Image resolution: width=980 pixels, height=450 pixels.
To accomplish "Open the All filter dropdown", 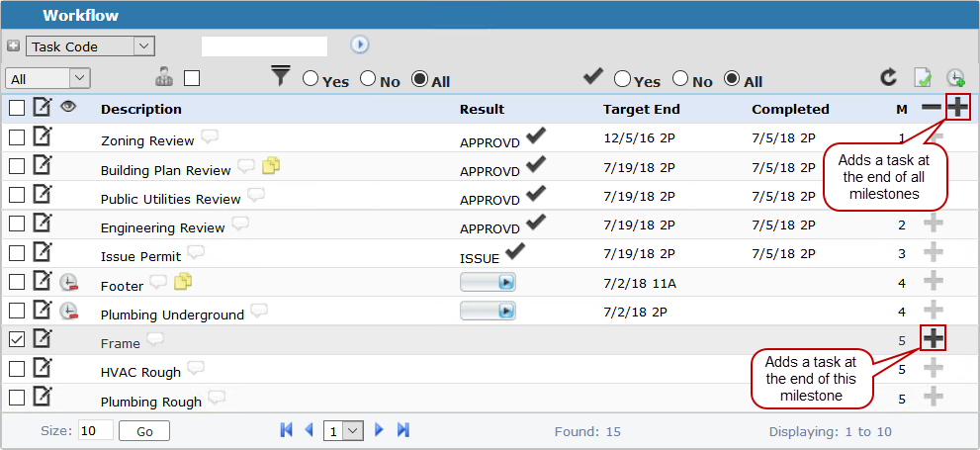I will [x=48, y=78].
